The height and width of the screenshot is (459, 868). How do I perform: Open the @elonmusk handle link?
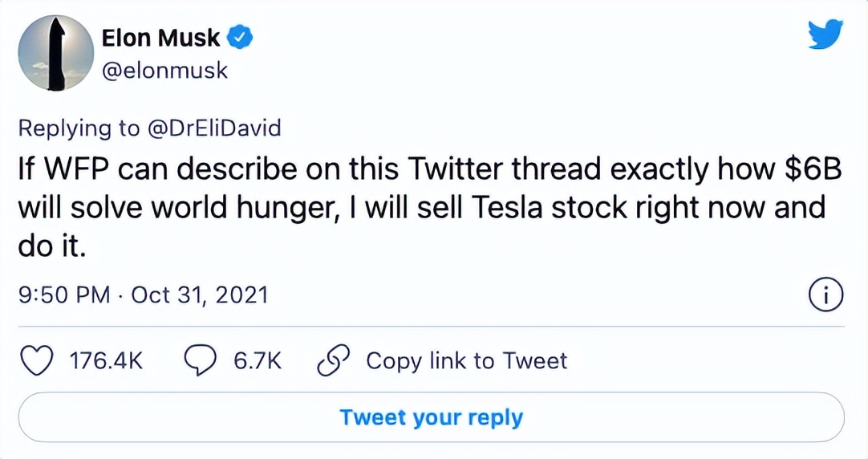(x=165, y=71)
